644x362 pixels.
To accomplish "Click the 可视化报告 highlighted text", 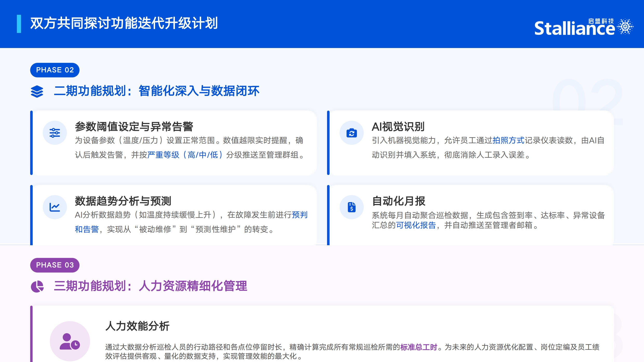I will (x=416, y=225).
